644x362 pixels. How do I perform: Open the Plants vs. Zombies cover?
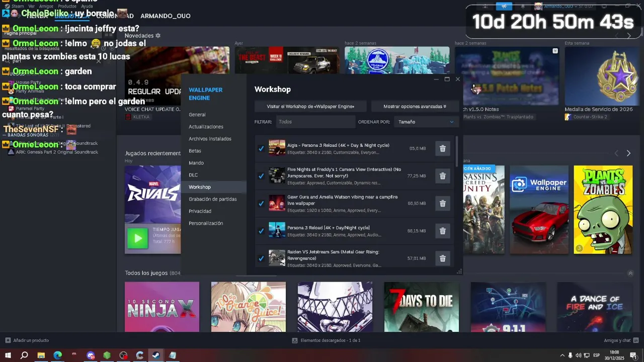pos(603,209)
